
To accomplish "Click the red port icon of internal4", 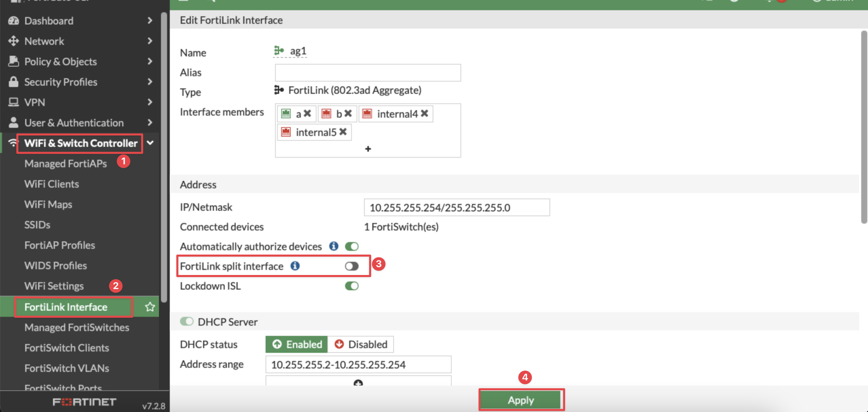I will [367, 114].
